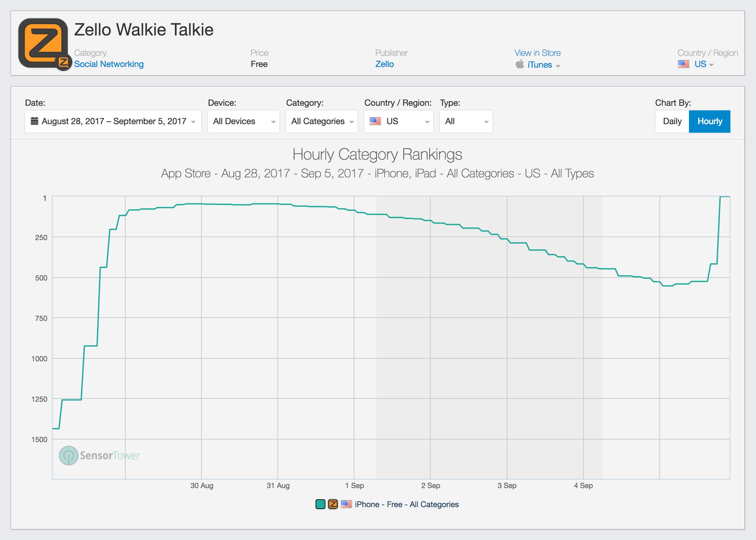The height and width of the screenshot is (540, 756).
Task: Click the Apple logo beside iTunes
Action: 519,64
